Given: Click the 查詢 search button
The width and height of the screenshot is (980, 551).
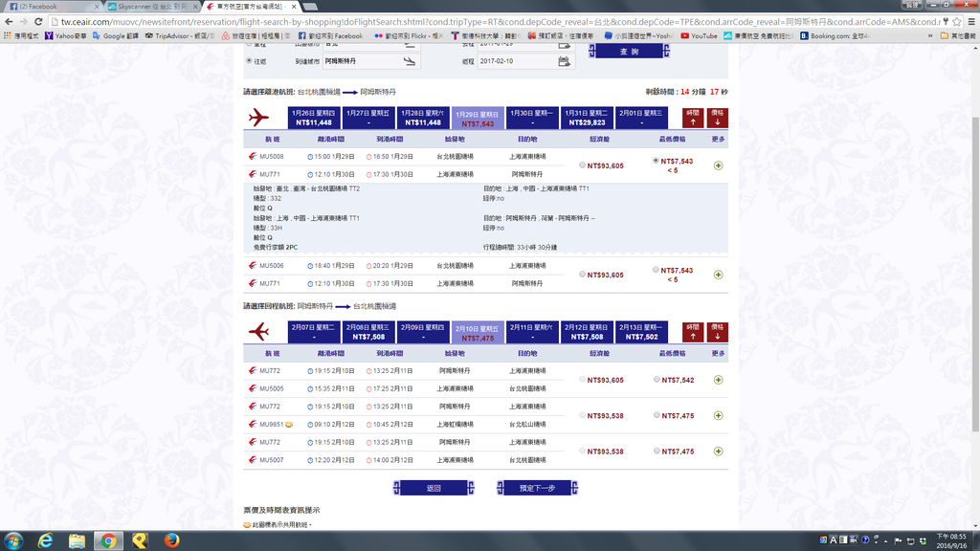Looking at the screenshot, I should 630,52.
